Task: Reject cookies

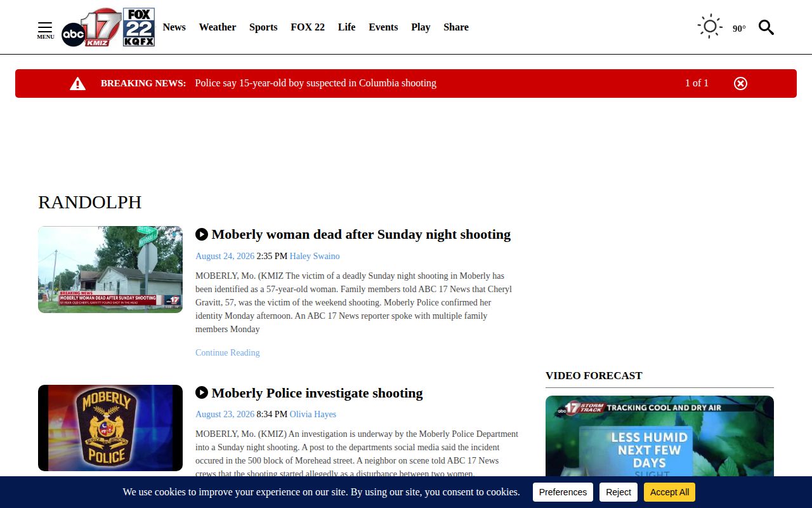Action: click(x=619, y=492)
